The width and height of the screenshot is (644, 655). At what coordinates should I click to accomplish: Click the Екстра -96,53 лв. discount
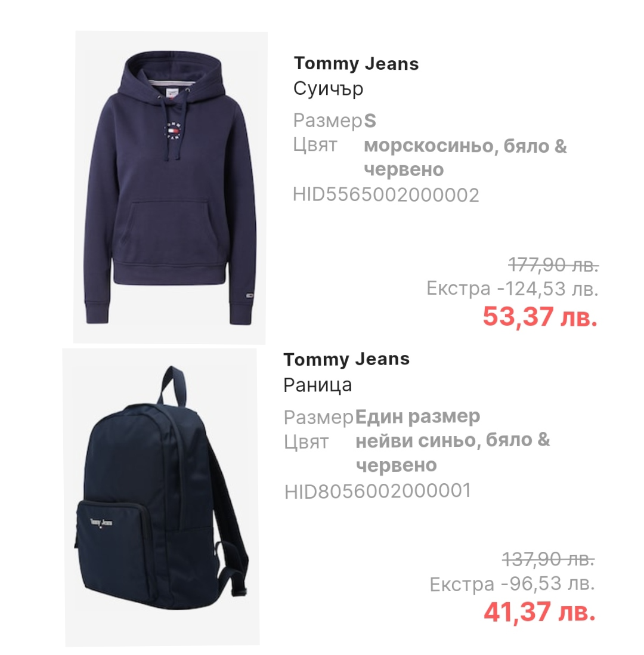point(512,583)
